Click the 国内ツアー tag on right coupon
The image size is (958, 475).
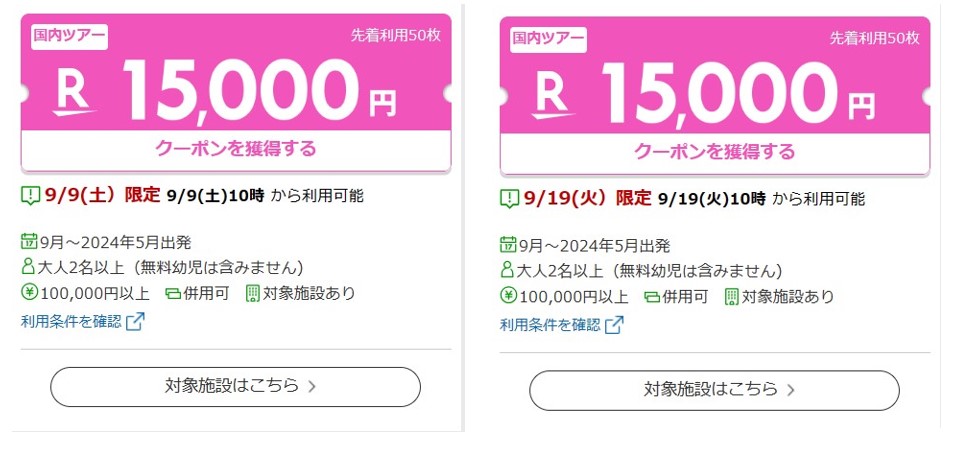(548, 40)
